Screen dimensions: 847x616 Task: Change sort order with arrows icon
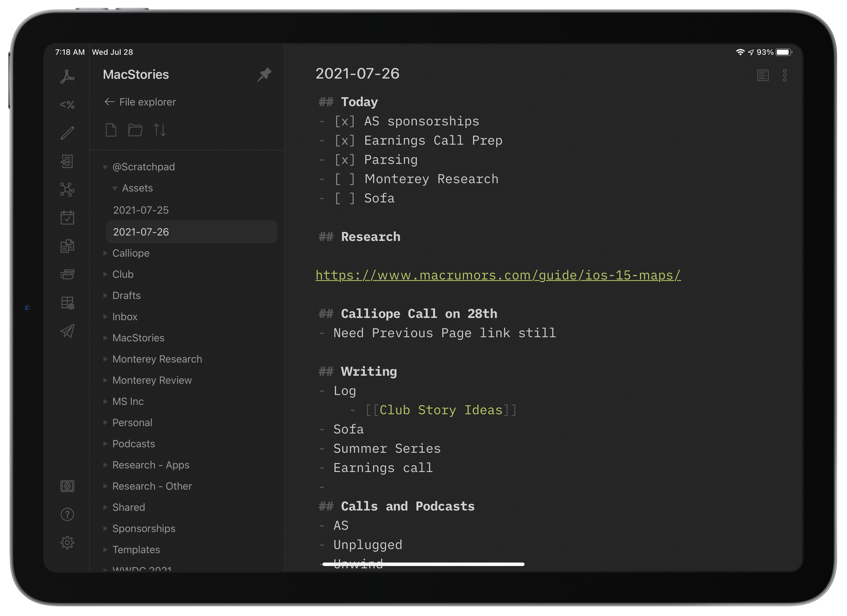point(160,130)
